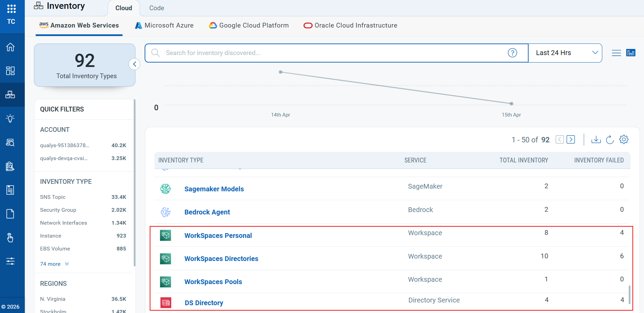The height and width of the screenshot is (313, 644).
Task: Click the inventory search field
Action: [x=336, y=53]
